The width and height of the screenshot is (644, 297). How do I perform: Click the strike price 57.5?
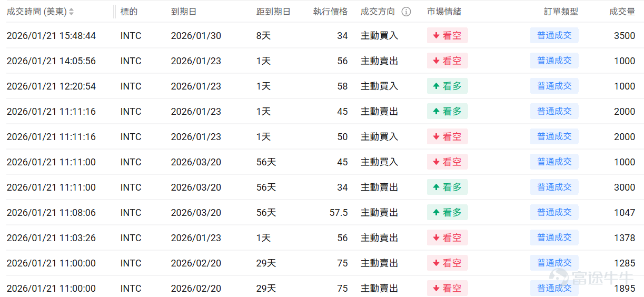coord(339,213)
